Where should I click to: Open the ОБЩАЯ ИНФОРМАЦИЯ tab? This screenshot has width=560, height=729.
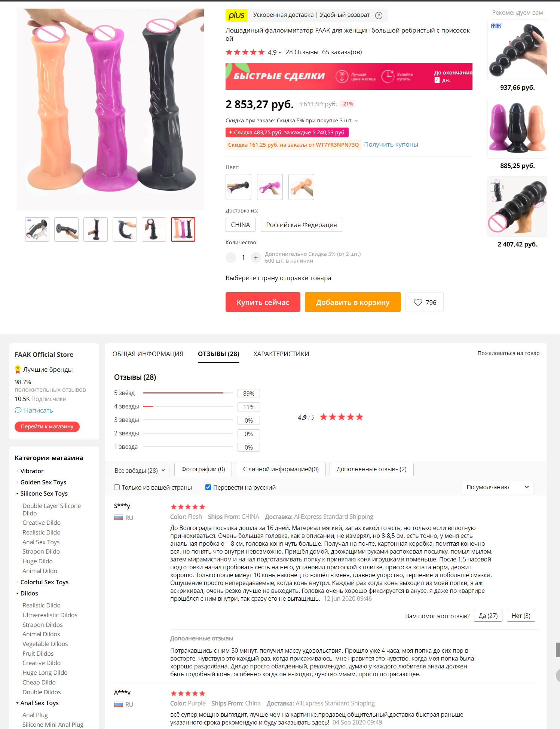coord(148,354)
